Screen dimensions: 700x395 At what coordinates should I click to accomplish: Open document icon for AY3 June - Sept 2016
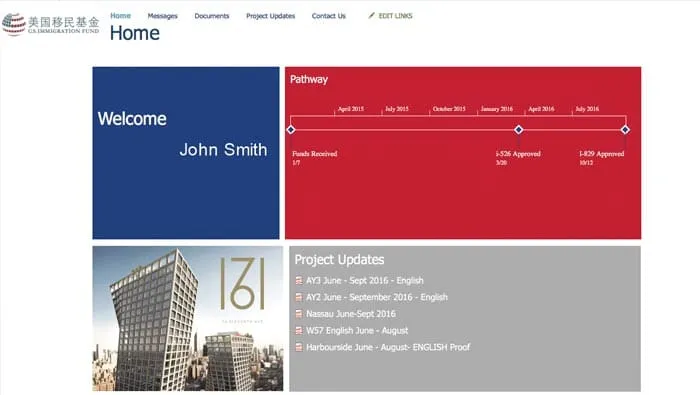299,280
